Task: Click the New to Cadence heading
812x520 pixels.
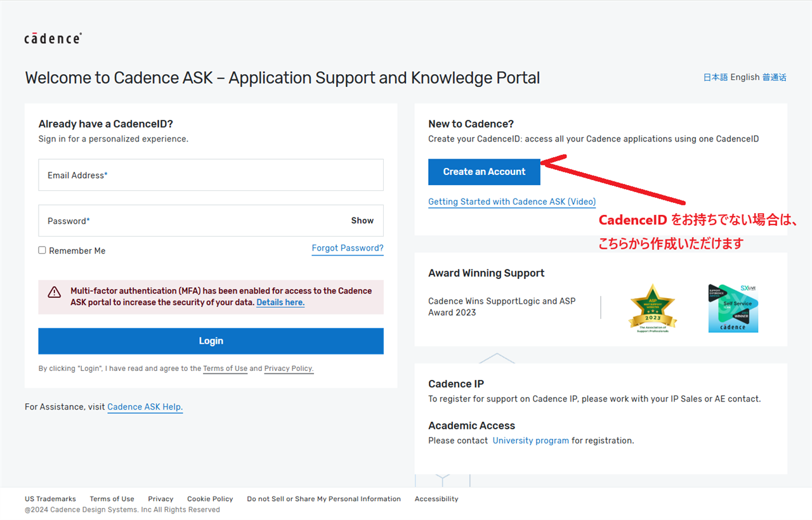Action: (x=471, y=124)
